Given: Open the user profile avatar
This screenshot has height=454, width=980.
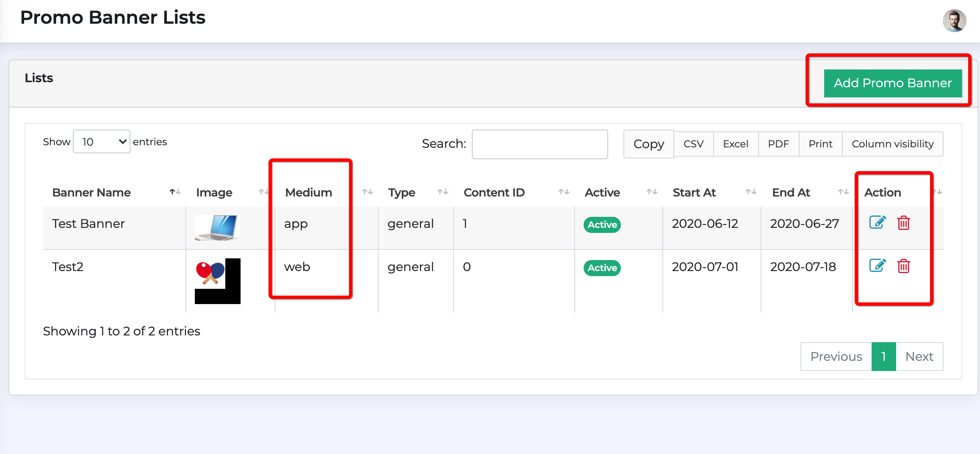Looking at the screenshot, I should (954, 21).
